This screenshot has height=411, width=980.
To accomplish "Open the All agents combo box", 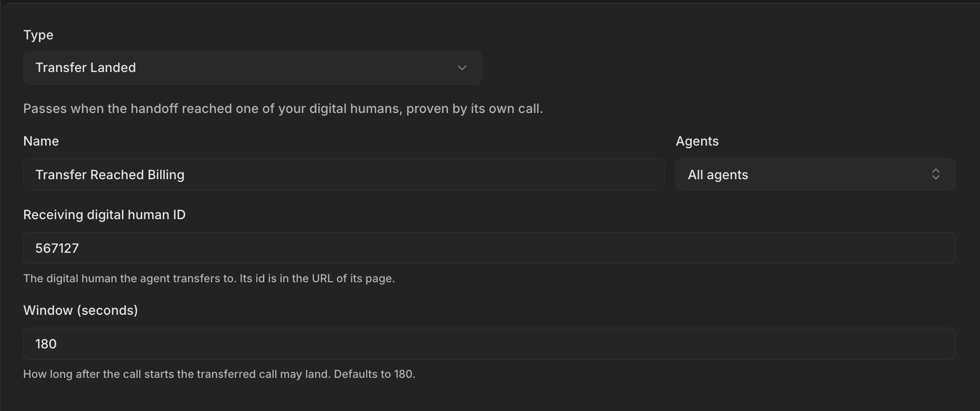I will [x=815, y=174].
